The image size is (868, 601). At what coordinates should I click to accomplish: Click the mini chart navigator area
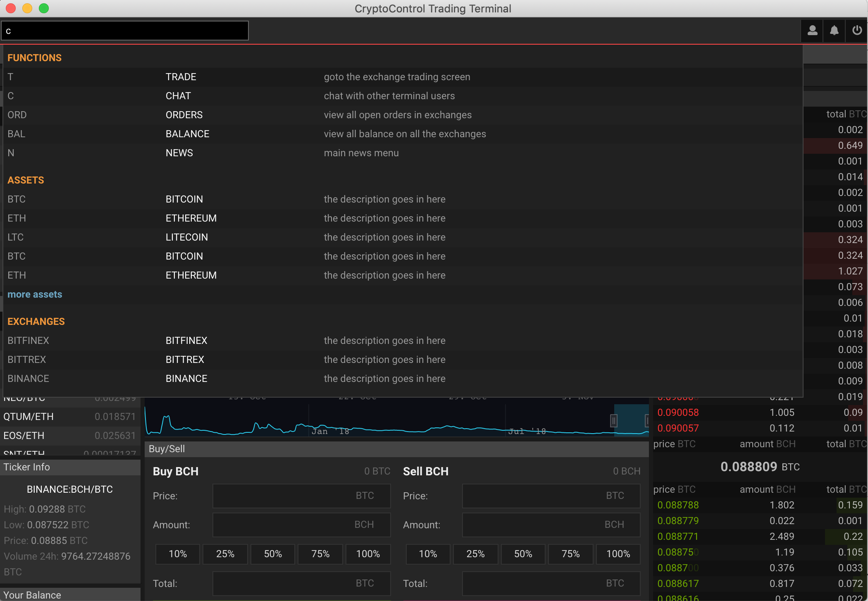pos(397,420)
